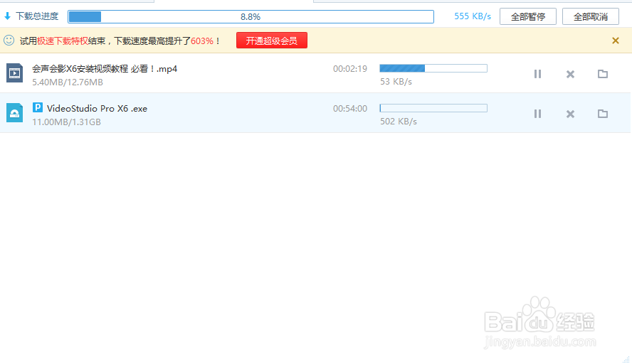The width and height of the screenshot is (632, 364).
Task: Click the 11.00MB/1.31GB size text
Action: pyautogui.click(x=66, y=122)
